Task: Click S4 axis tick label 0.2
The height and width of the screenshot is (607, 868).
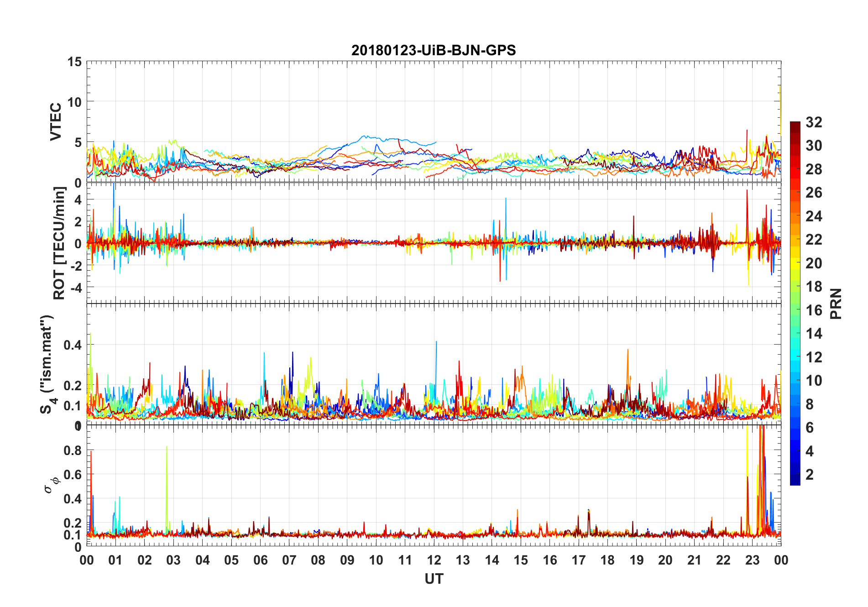Action: 73,385
